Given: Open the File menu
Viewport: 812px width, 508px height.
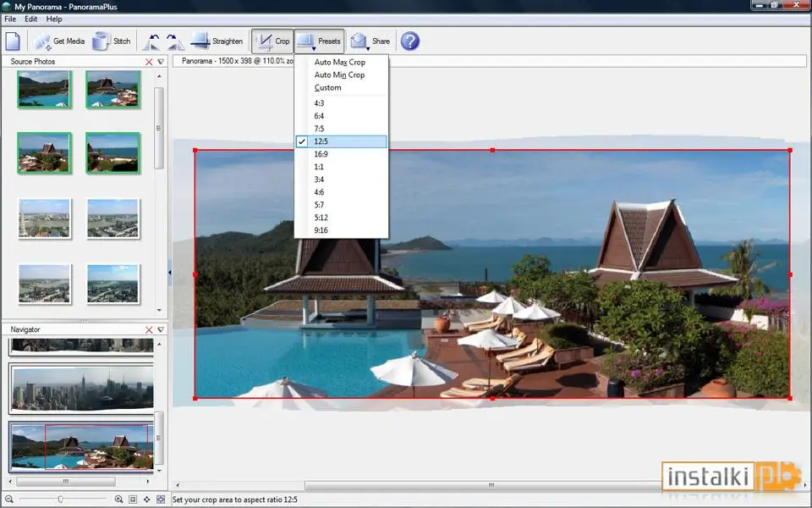Looking at the screenshot, I should [x=10, y=19].
